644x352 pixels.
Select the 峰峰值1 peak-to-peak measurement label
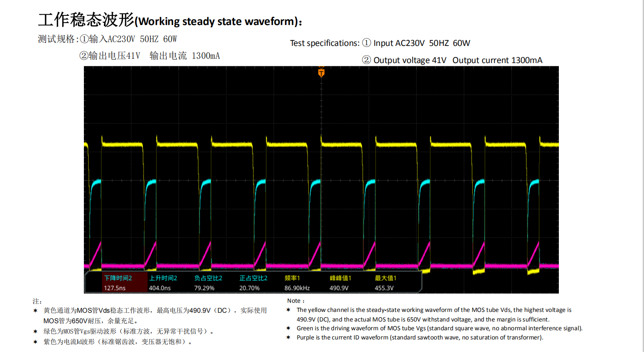pos(340,278)
